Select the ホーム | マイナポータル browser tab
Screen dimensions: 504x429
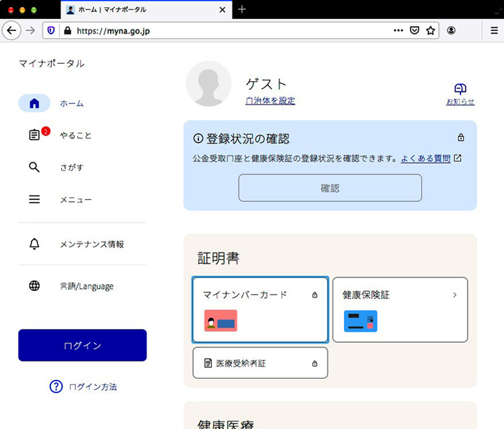coord(144,9)
